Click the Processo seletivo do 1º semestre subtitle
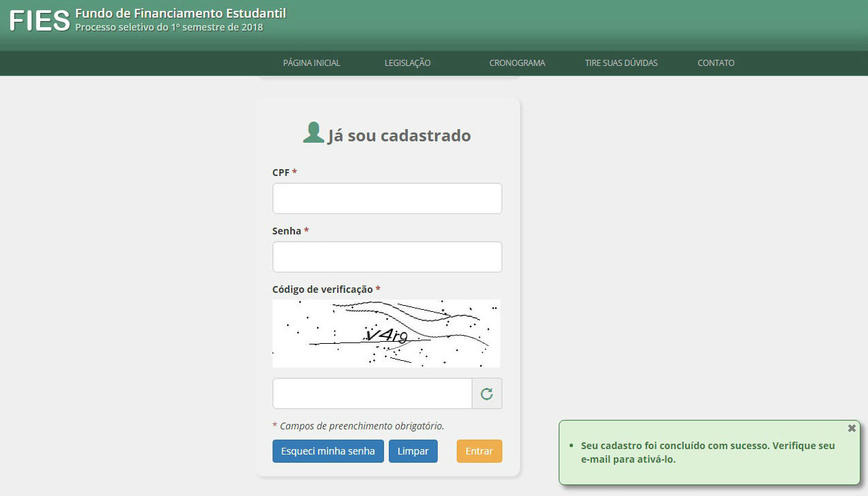 point(169,28)
